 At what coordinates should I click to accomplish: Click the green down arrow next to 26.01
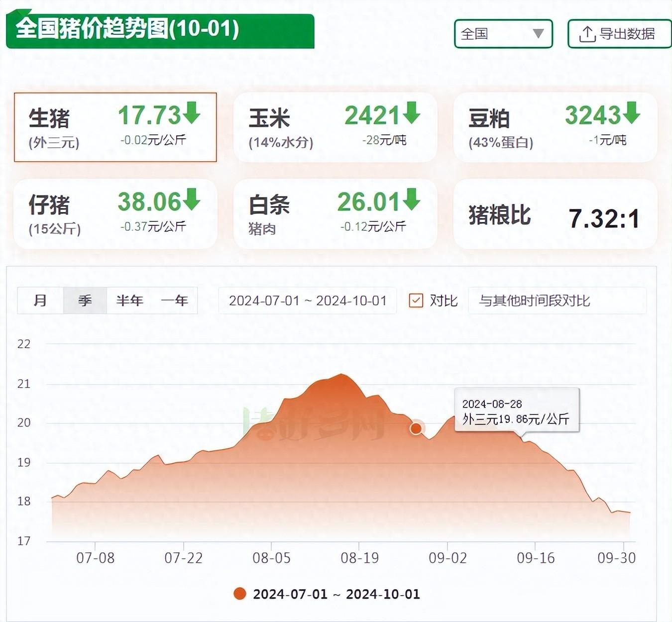point(412,200)
